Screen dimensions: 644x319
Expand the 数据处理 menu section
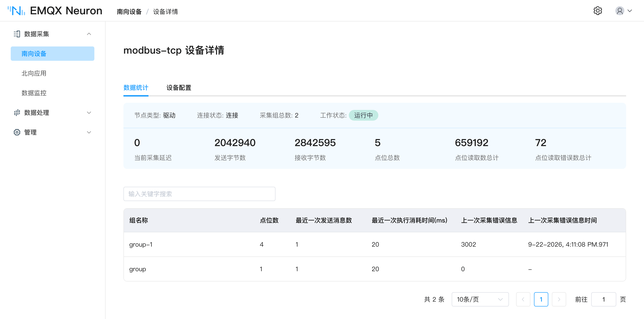coord(89,113)
